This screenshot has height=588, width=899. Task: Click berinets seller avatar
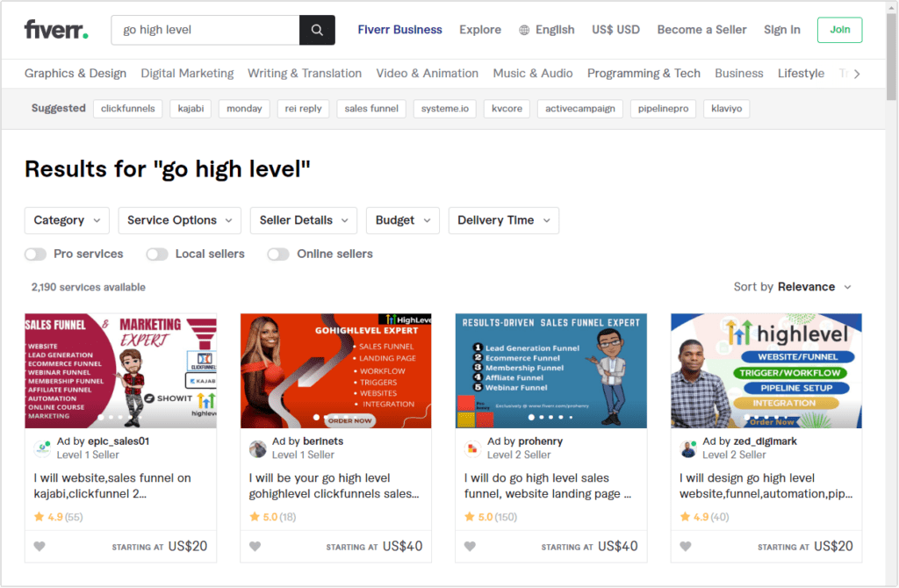click(258, 448)
